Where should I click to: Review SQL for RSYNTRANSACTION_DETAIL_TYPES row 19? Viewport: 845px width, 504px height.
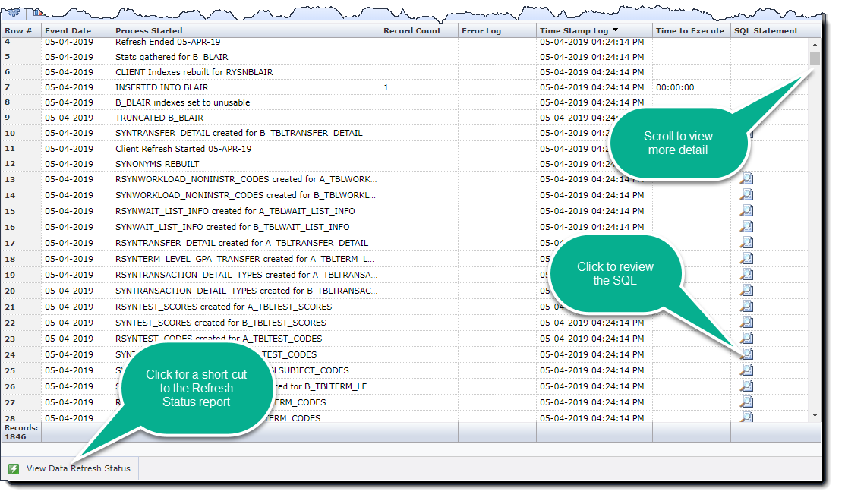pos(746,275)
